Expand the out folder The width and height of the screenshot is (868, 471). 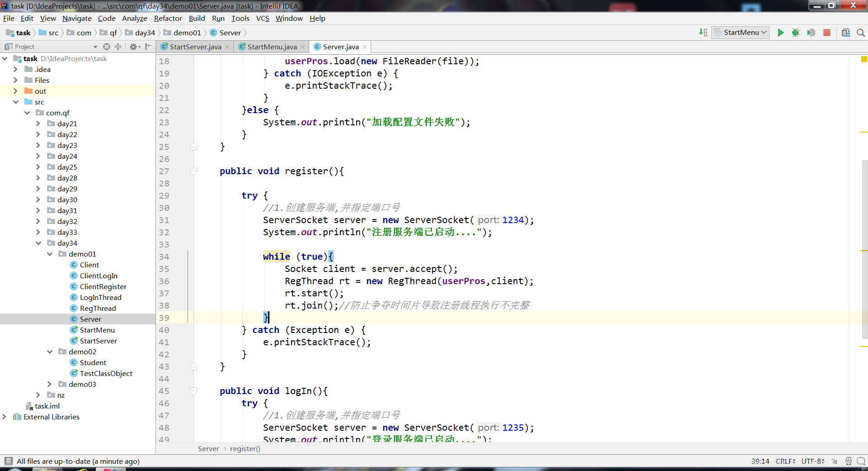coord(16,91)
